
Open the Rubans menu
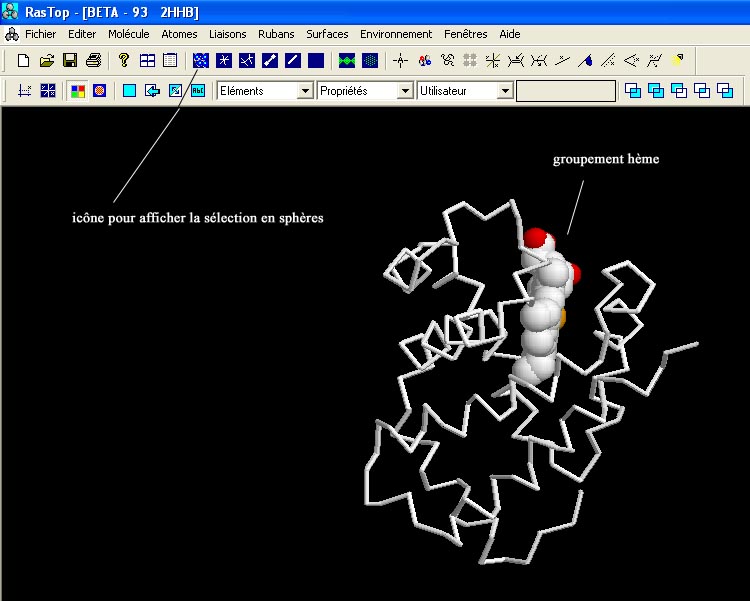coord(276,34)
